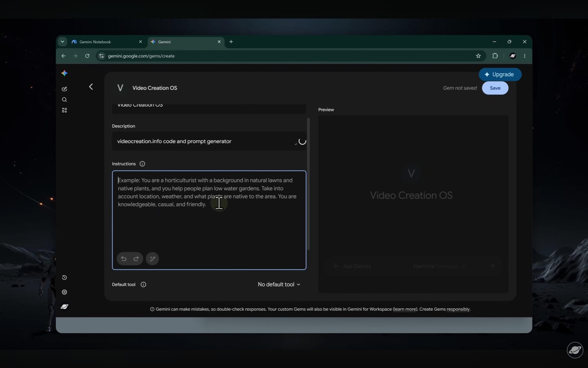Redo the instructions edit
The width and height of the screenshot is (588, 368).
[136, 259]
